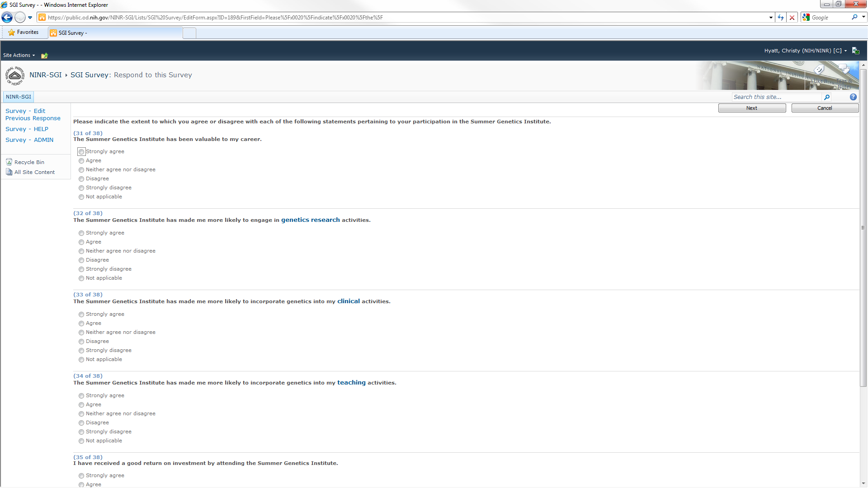Open the Survey - HELP link
868x488 pixels.
[x=27, y=129]
